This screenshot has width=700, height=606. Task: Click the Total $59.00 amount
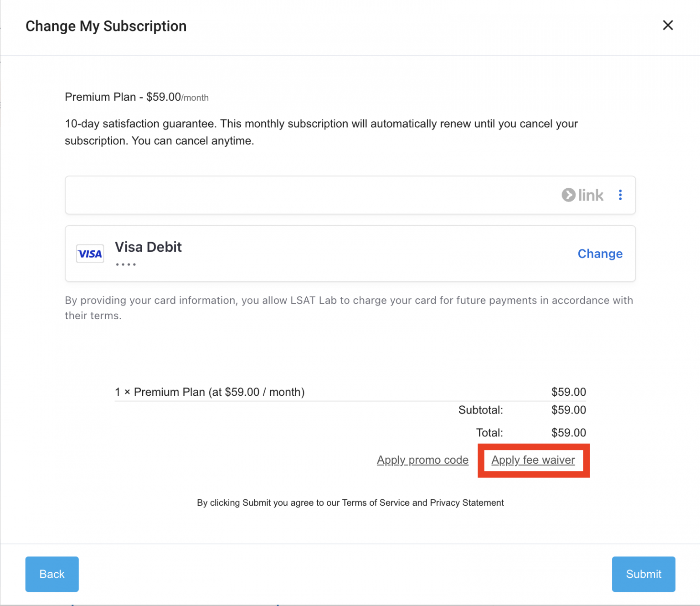[568, 433]
